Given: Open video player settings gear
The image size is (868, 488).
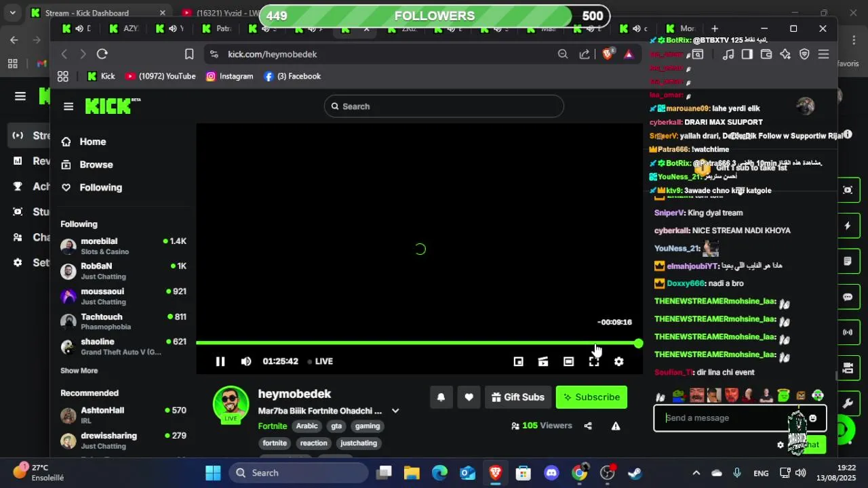Looking at the screenshot, I should tap(618, 361).
